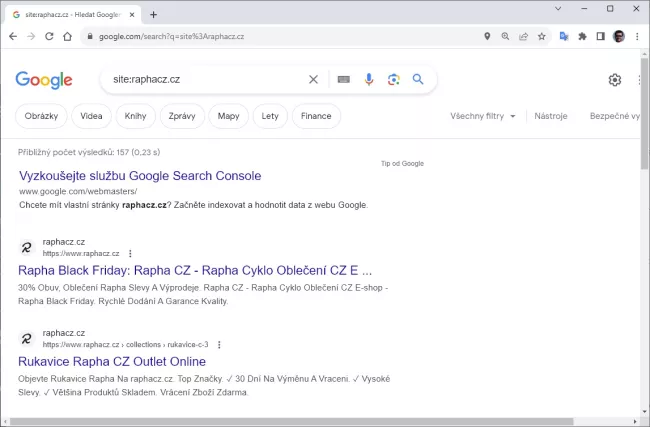Open the Chrome profile avatar

[619, 36]
